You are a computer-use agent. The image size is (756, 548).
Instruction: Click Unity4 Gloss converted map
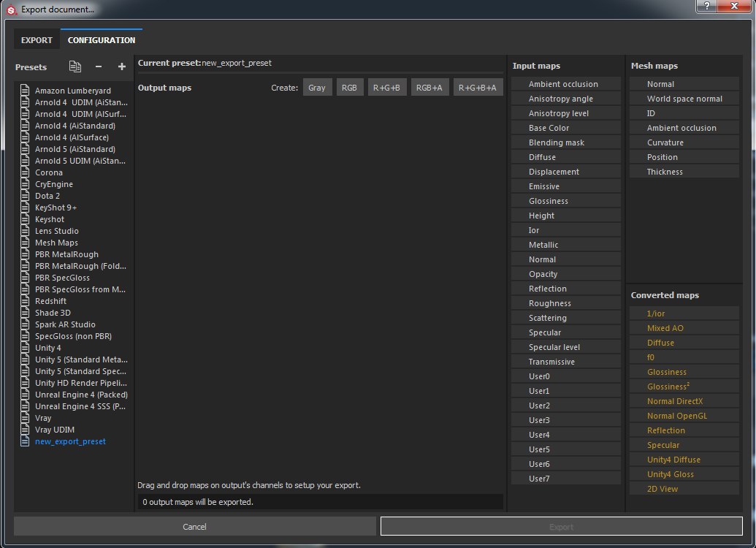684,473
